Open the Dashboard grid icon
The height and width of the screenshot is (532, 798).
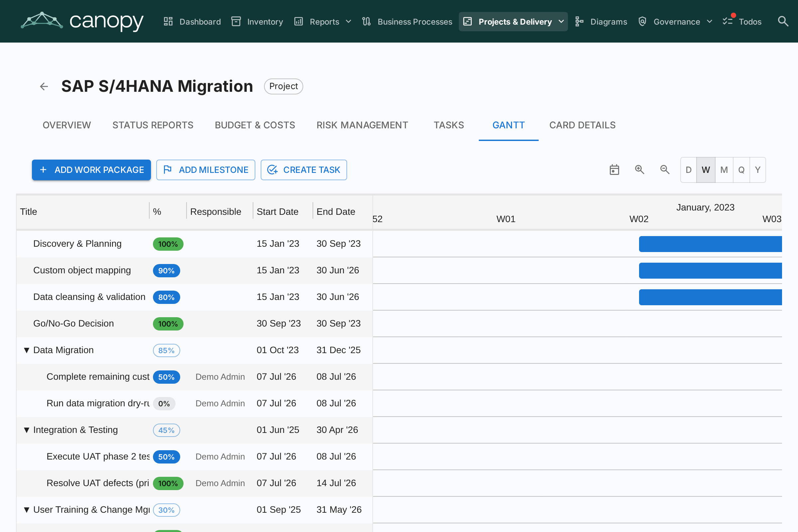click(x=168, y=21)
